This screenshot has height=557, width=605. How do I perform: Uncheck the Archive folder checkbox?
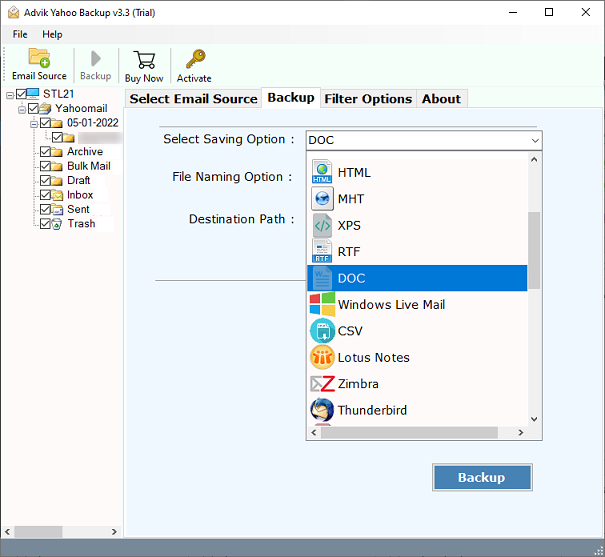(45, 152)
